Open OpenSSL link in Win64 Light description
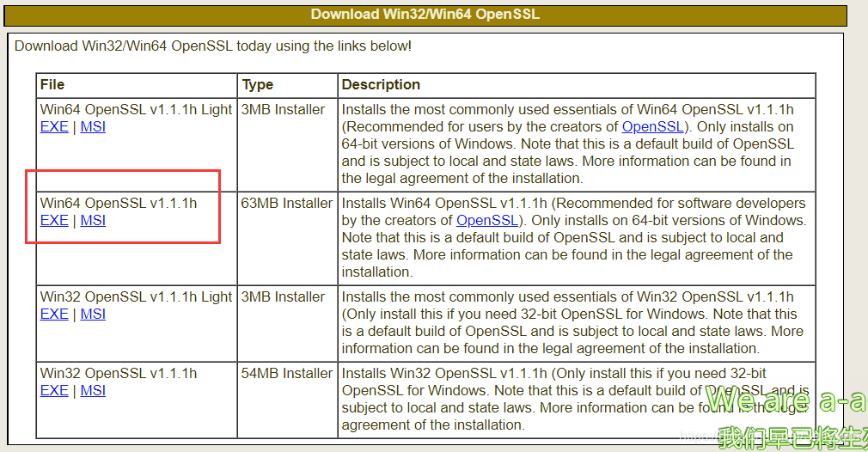The width and height of the screenshot is (868, 452). coord(652,126)
